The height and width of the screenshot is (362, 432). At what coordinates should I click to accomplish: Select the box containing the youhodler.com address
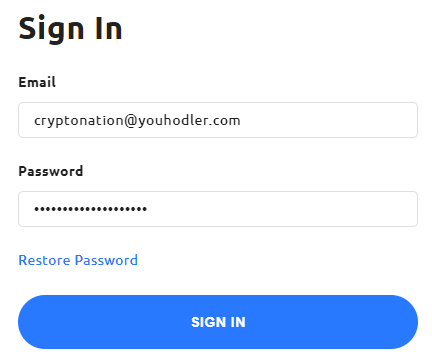click(x=218, y=120)
